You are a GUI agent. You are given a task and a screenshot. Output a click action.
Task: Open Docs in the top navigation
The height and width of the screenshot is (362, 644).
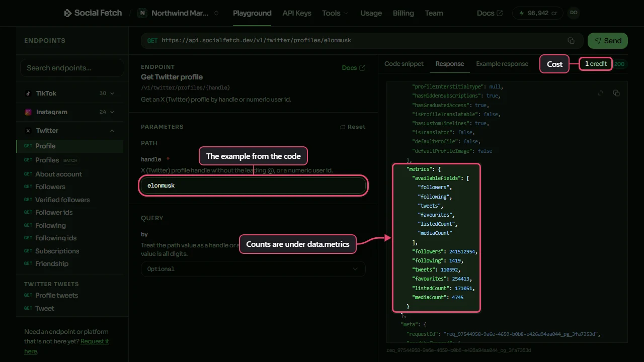coord(490,13)
